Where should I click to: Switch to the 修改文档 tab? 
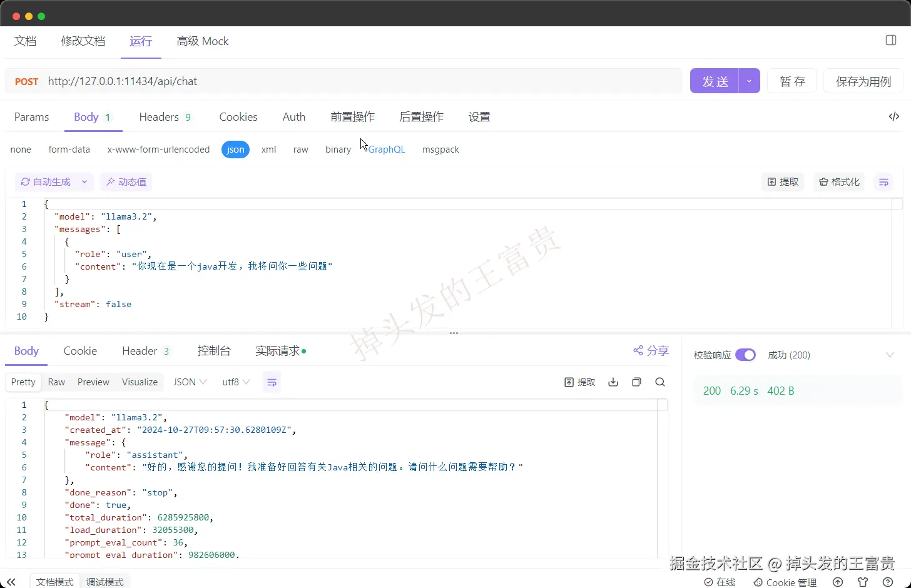(83, 41)
